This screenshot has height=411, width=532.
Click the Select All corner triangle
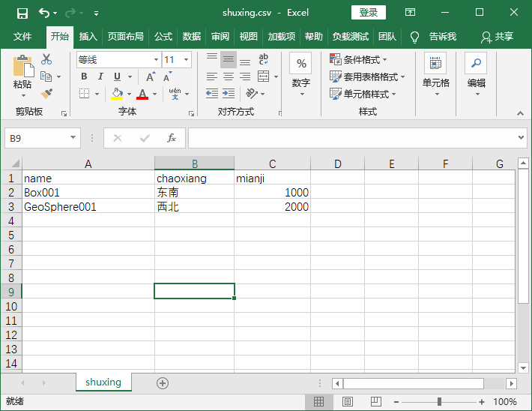15,163
